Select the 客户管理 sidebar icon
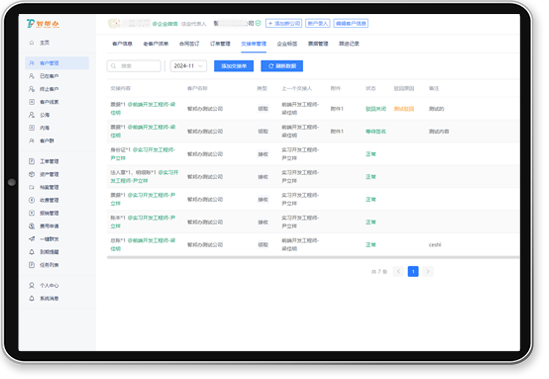 pyautogui.click(x=32, y=63)
